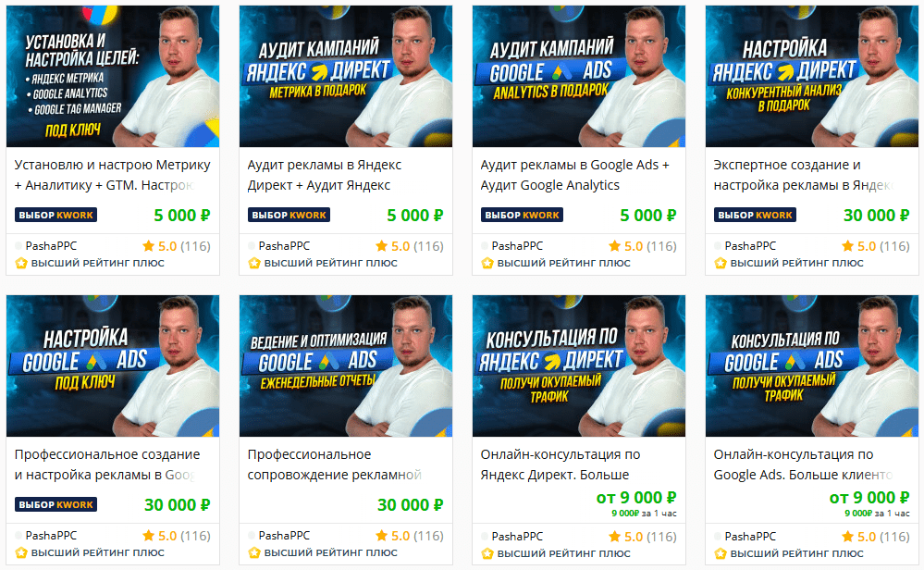Open the 'Аудит рекламы в Google Ads' title link

(575, 175)
